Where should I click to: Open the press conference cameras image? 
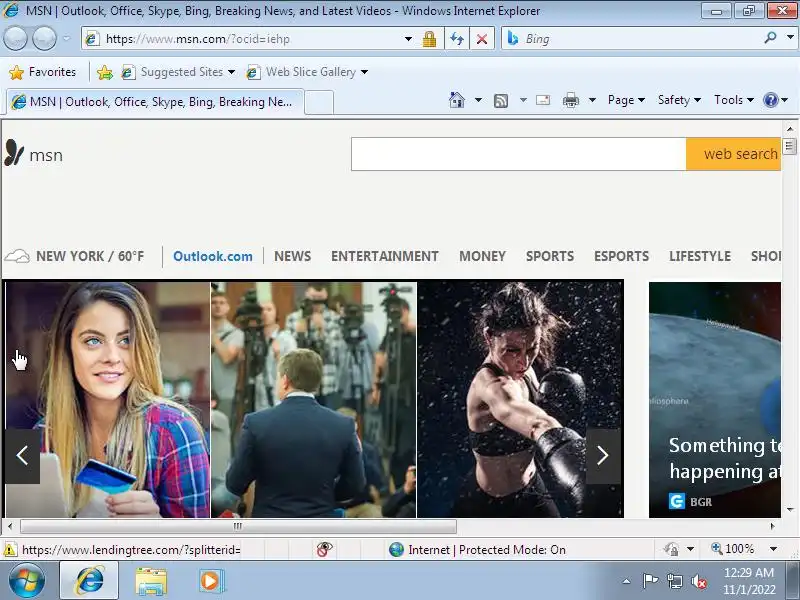point(314,399)
